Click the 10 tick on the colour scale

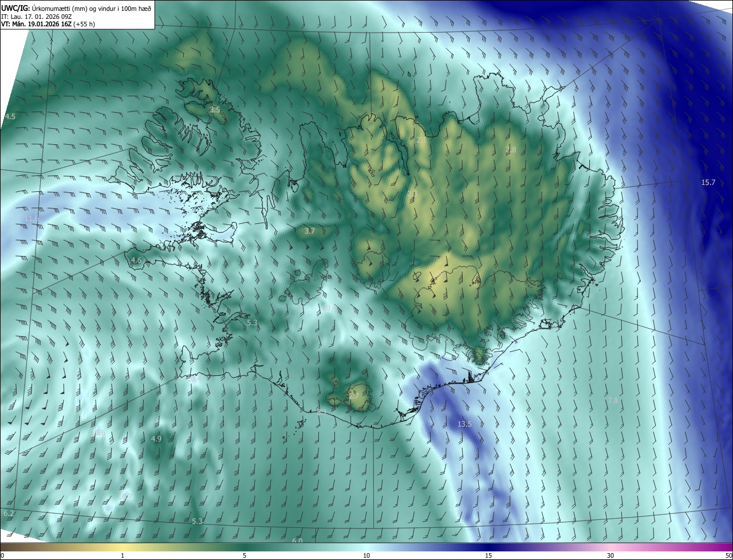[x=366, y=555]
